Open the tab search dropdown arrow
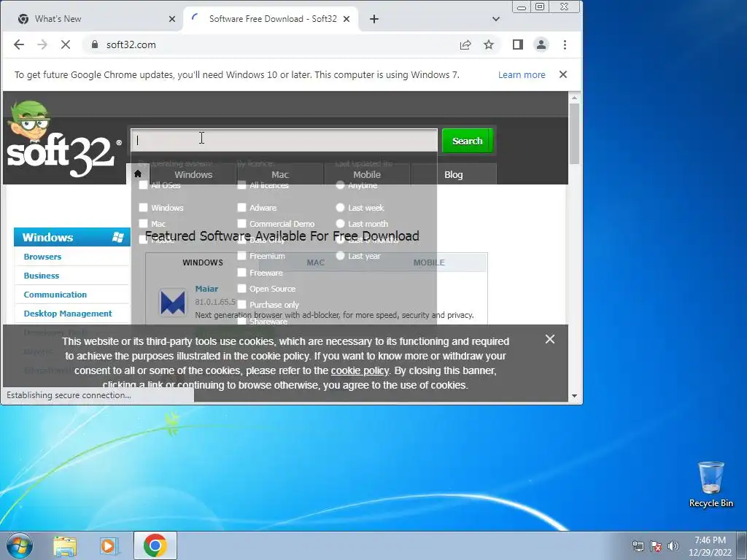 click(496, 19)
